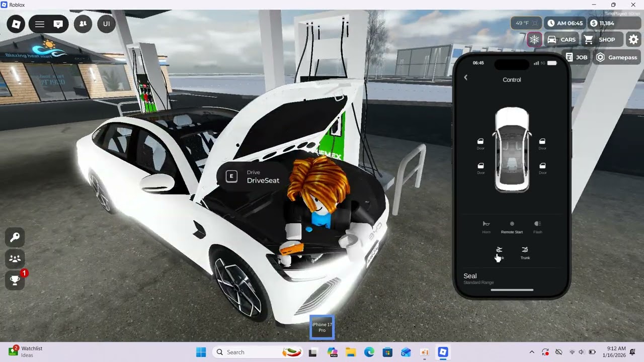
Task: Click the 49 °F temperature display
Action: tap(527, 23)
